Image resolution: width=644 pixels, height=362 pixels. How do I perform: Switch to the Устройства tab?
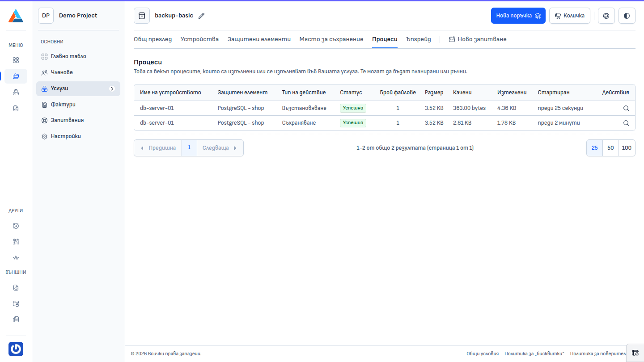coord(199,39)
